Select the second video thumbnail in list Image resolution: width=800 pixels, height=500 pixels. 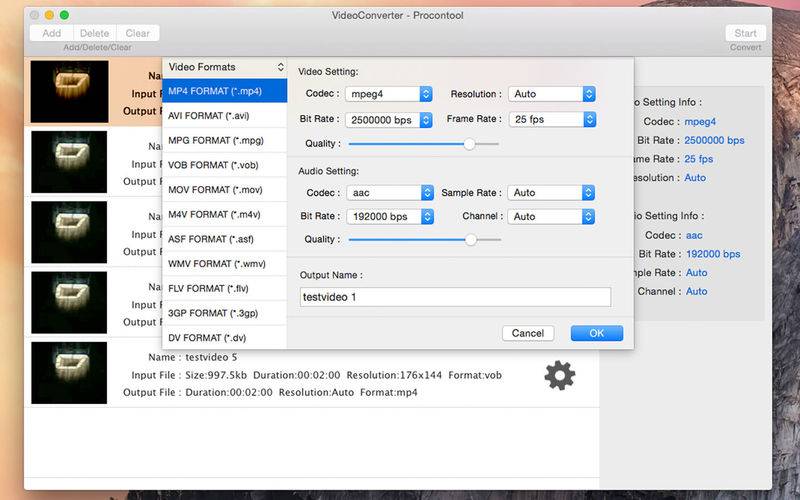pyautogui.click(x=69, y=162)
